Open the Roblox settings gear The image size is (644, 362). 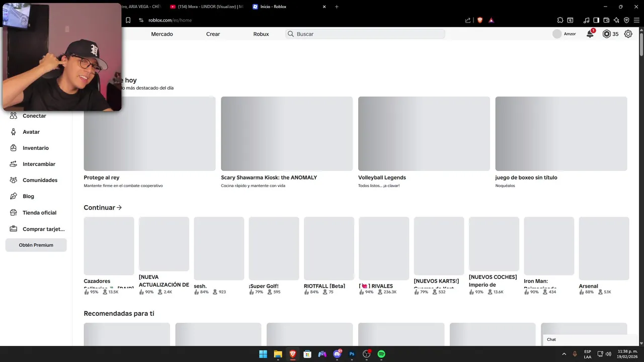click(628, 34)
